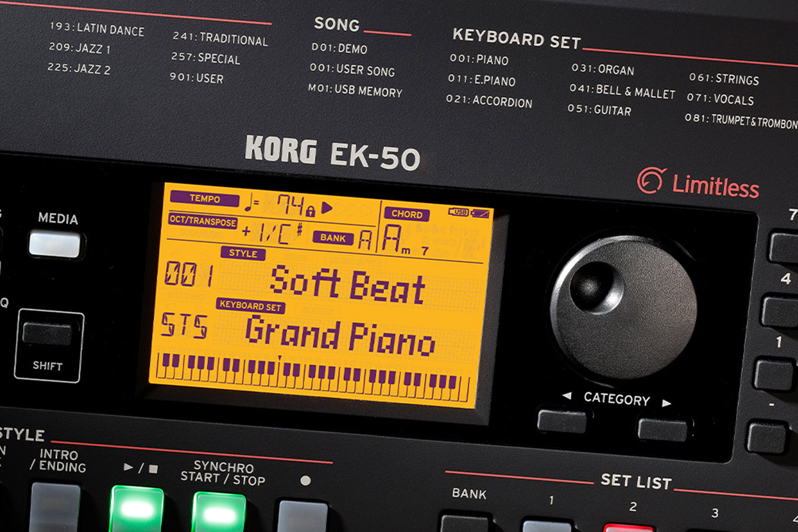
Task: Click the number 1 keypad button
Action: tap(775, 375)
